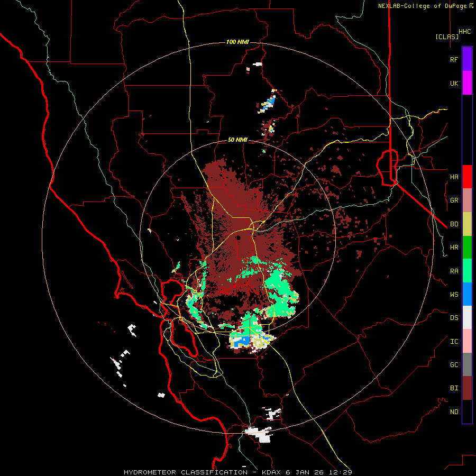Screen dimensions: 476x476
Task: Click the HR dark green legend swatch
Action: point(467,247)
